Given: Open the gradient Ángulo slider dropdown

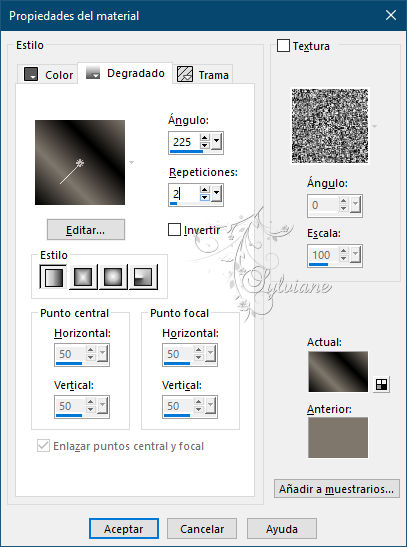Looking at the screenshot, I should [x=217, y=142].
